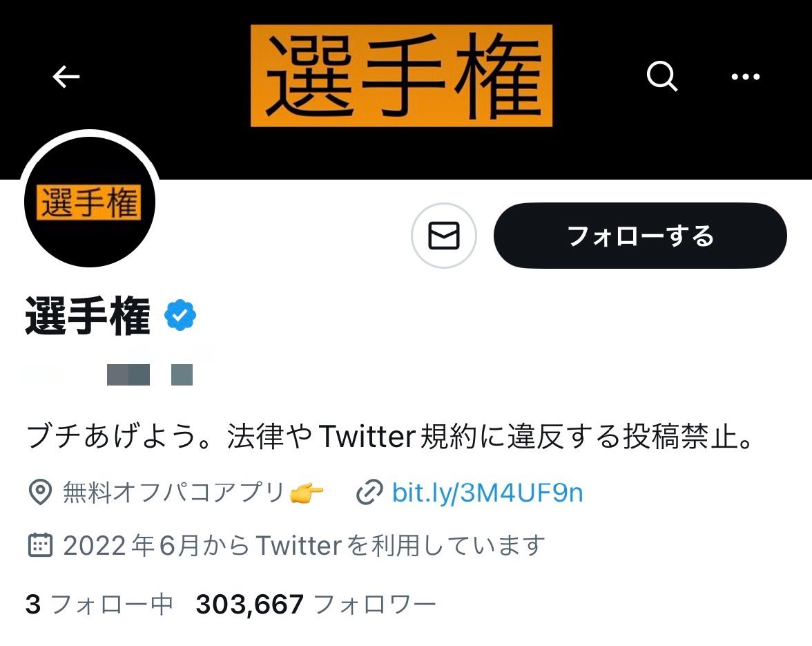Tap the pointing hand emoji
This screenshot has height=646, width=812.
pyautogui.click(x=307, y=492)
